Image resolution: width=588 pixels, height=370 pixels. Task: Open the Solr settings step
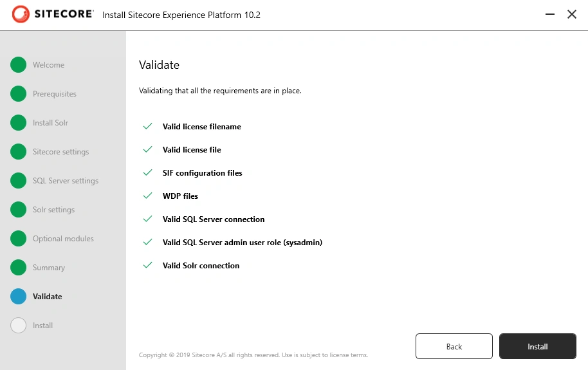click(53, 209)
